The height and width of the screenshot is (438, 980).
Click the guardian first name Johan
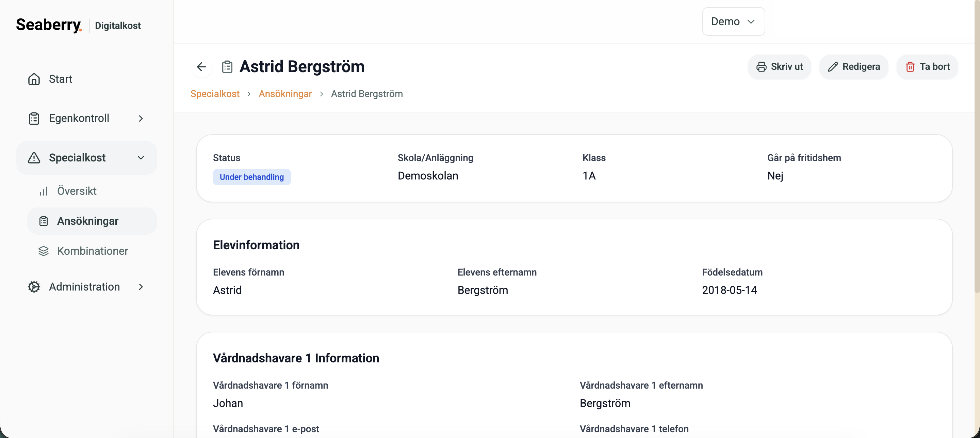click(228, 403)
